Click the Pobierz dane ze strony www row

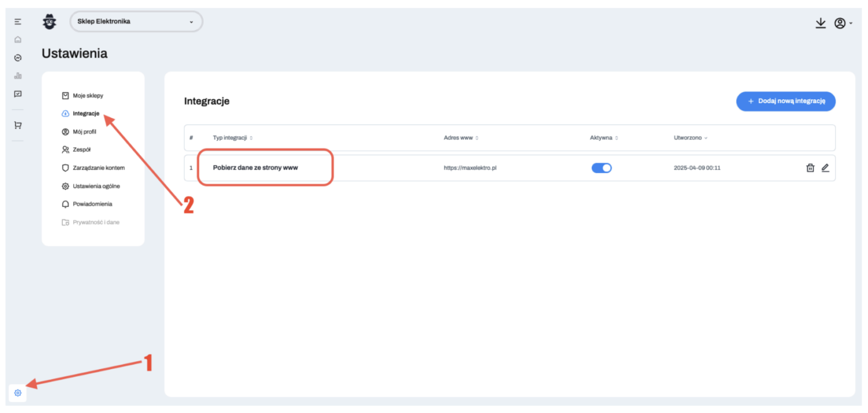[x=255, y=168]
